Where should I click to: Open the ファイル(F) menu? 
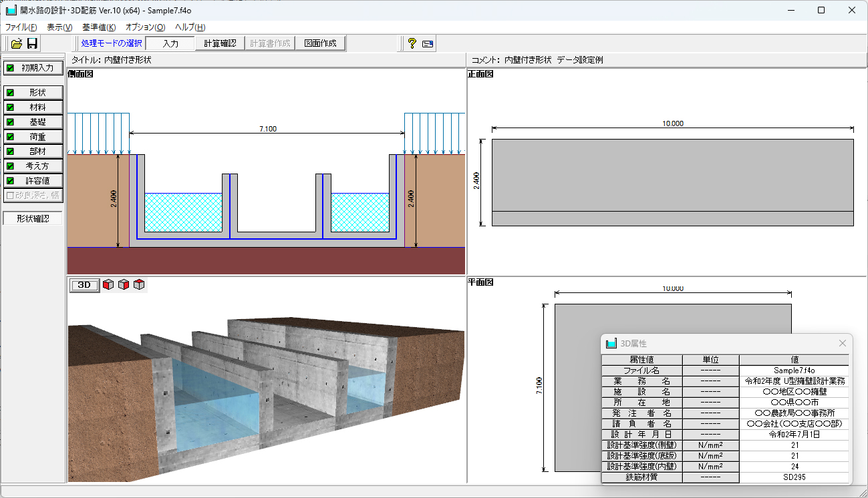21,27
